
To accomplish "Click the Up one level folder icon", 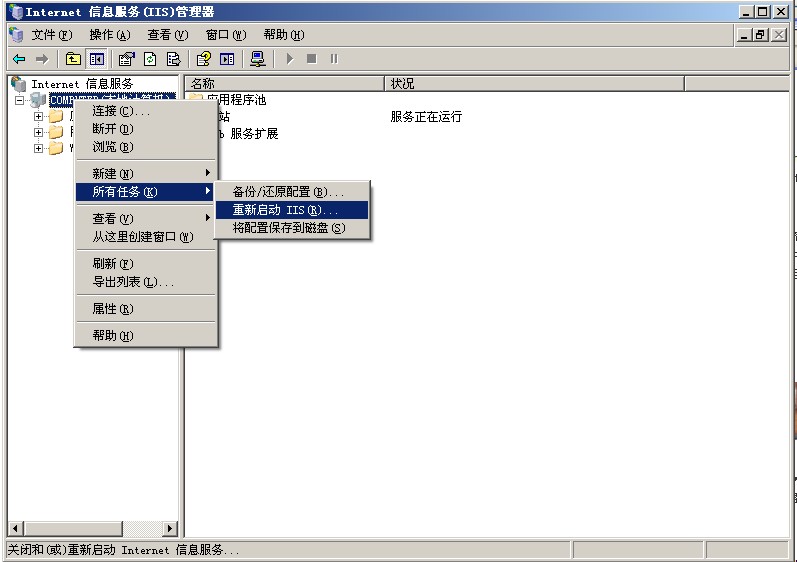I will (73, 59).
